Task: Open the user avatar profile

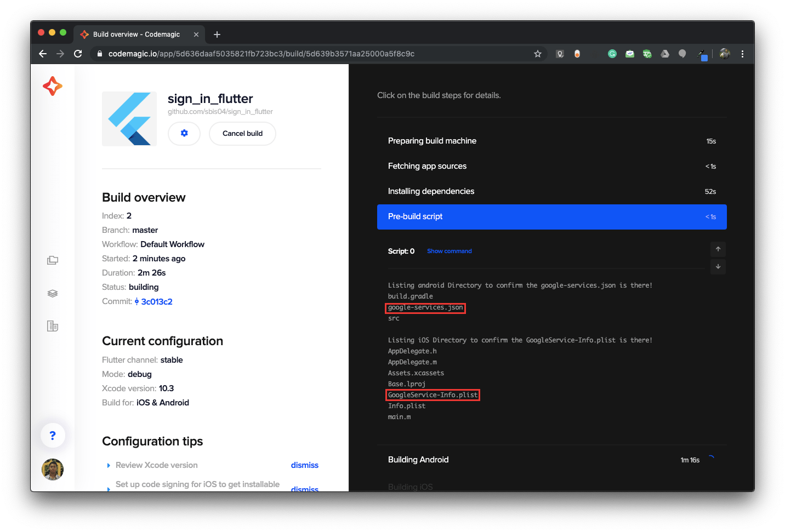Action: pos(53,470)
